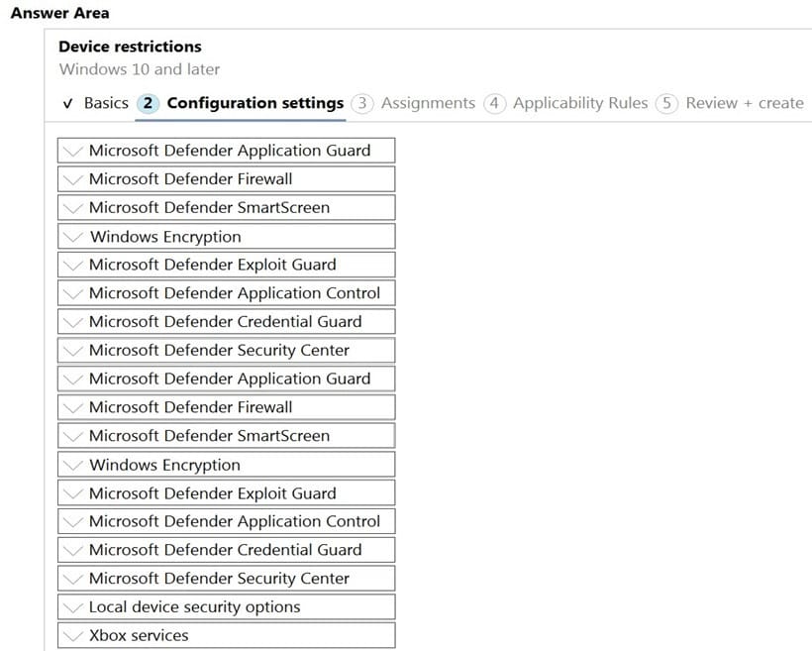Expand the second Microsoft Defender Application Guard section

click(227, 379)
